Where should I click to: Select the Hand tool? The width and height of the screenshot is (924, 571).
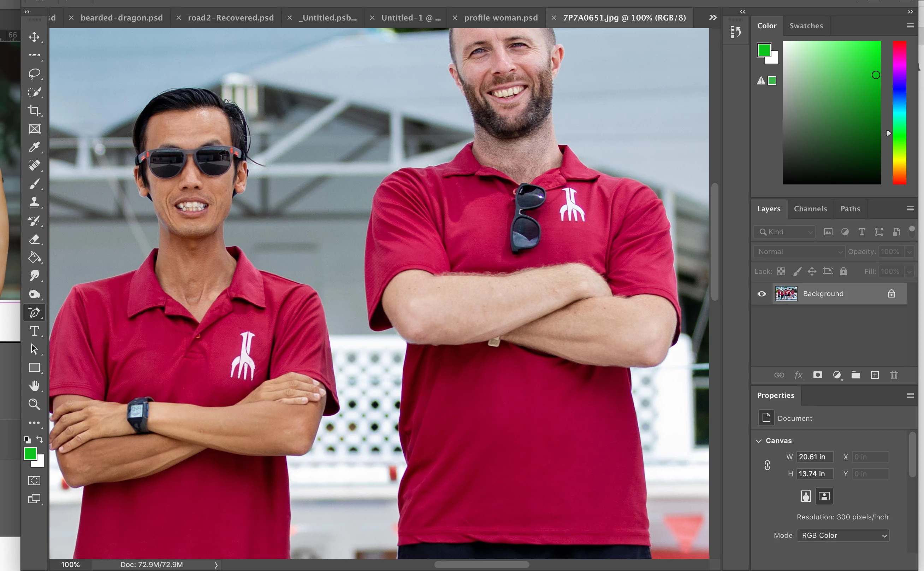34,386
